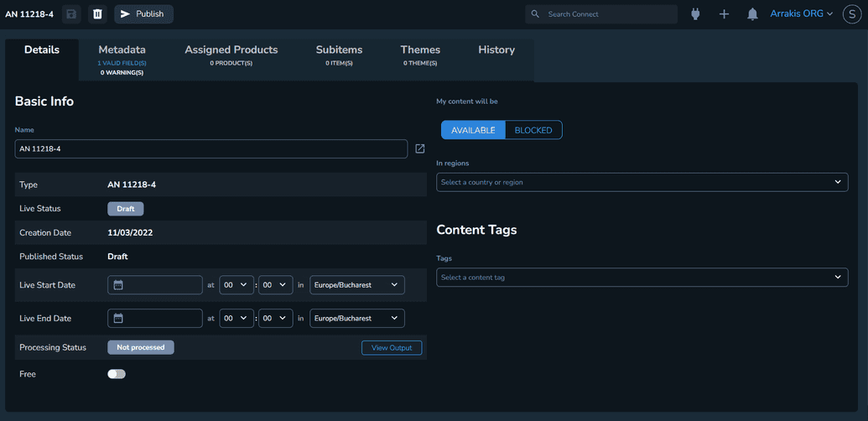Click the Content Tags heading

pos(476,230)
